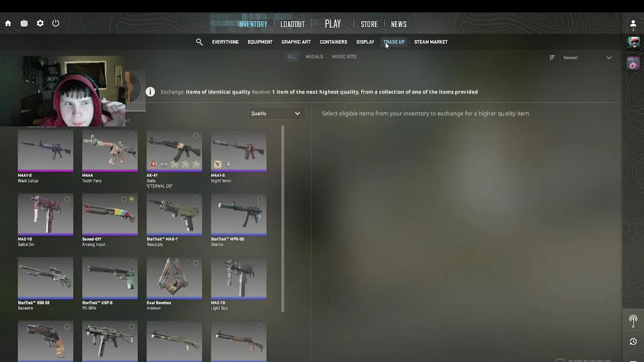
Task: Open the friends list icon
Action: click(x=633, y=24)
